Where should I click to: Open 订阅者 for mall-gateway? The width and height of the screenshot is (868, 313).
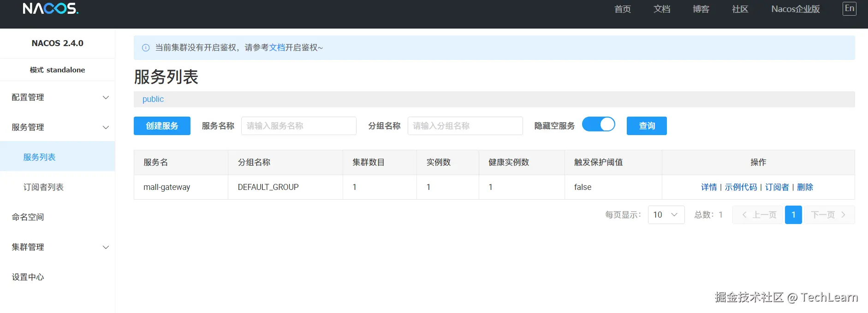click(777, 187)
